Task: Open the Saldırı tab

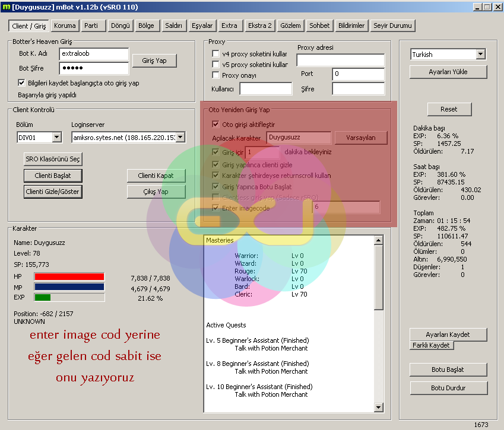Action: 173,26
